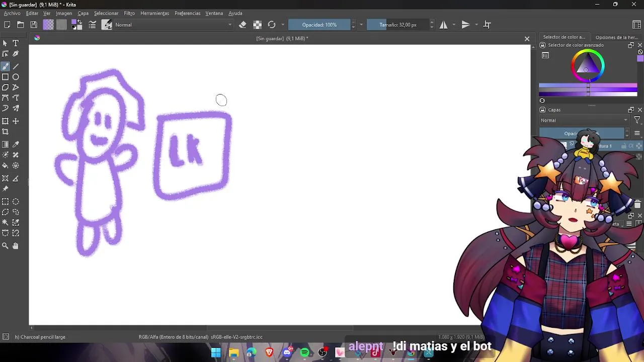Screen dimensions: 644x362
Task: Open the brush editor settings button
Action: (92, 25)
